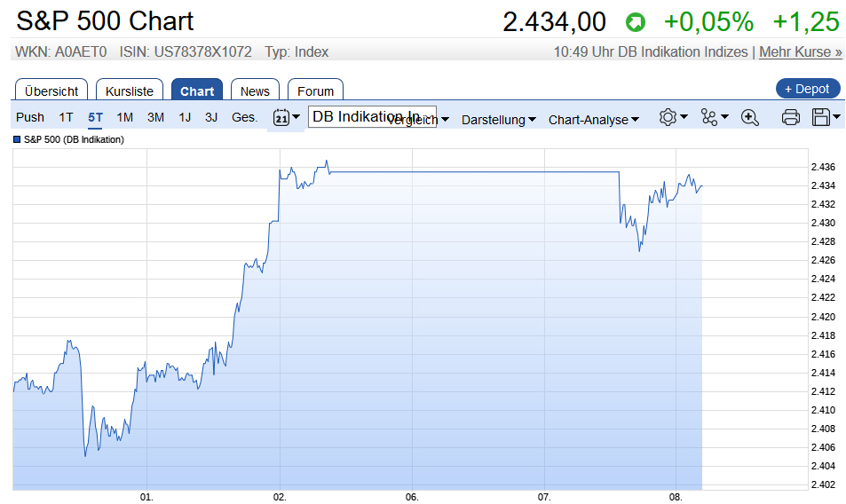
Task: Click the ISIN: US78378X1072 text
Action: [x=186, y=51]
